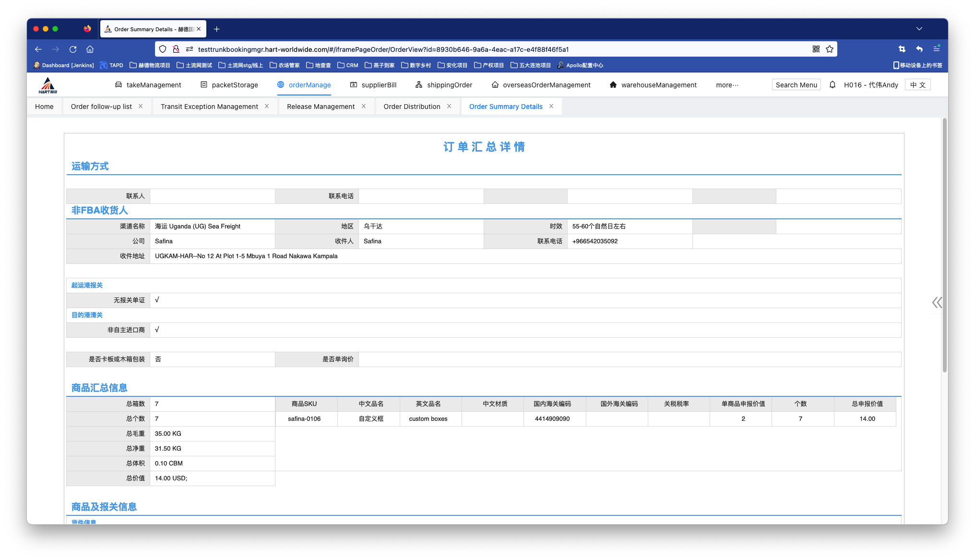The height and width of the screenshot is (560, 975).
Task: Expand the browser tab list chevron
Action: [919, 29]
